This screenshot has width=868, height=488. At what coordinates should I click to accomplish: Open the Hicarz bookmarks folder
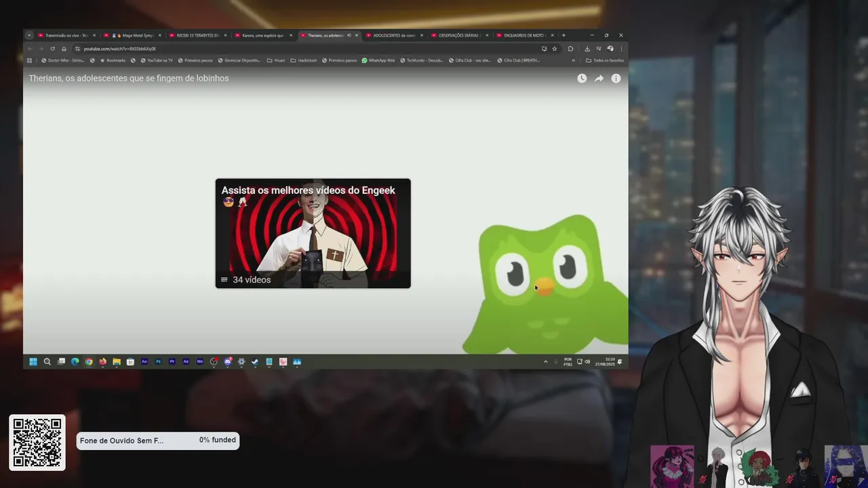(276, 60)
